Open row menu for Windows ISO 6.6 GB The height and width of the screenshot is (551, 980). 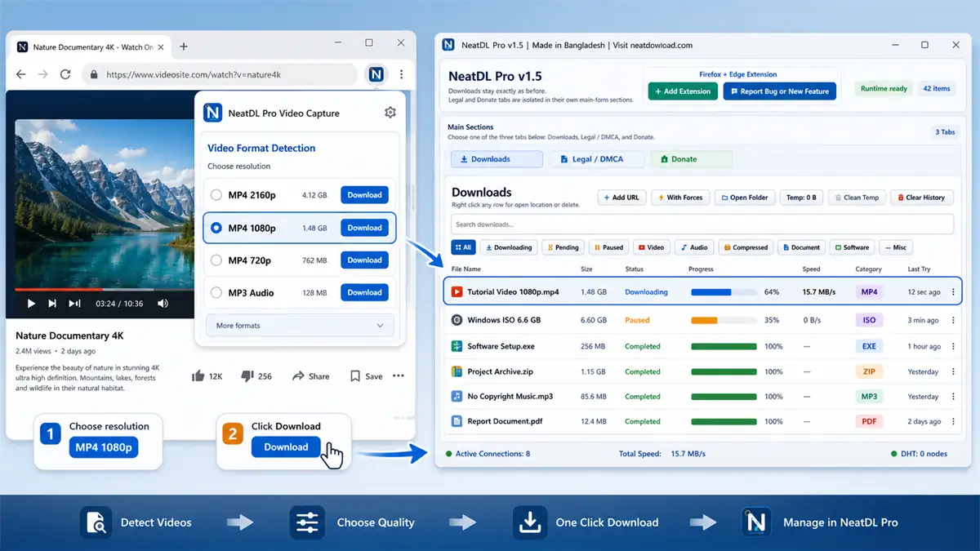click(953, 321)
